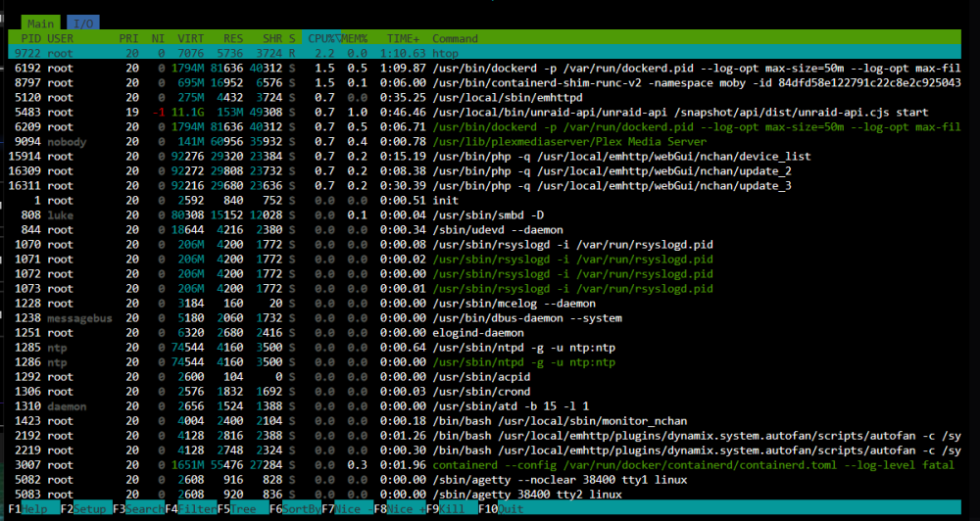The image size is (980, 521).
Task: Click Search in the function bar
Action: coord(139,509)
